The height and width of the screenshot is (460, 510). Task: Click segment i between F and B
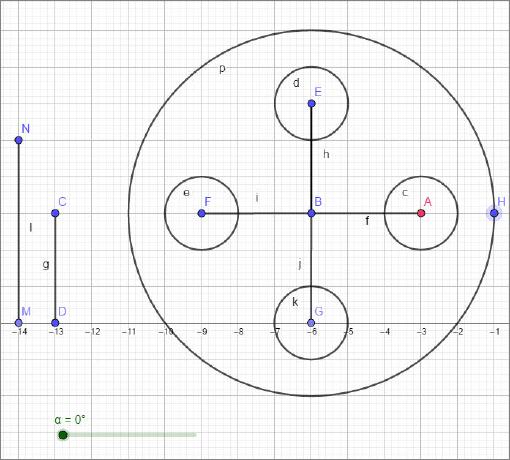coord(256,213)
